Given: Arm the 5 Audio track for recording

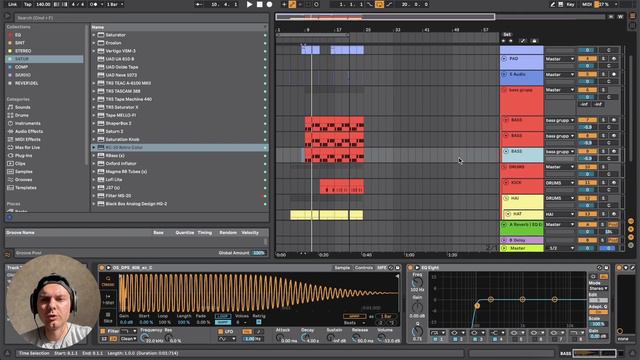Looking at the screenshot, I should (613, 75).
